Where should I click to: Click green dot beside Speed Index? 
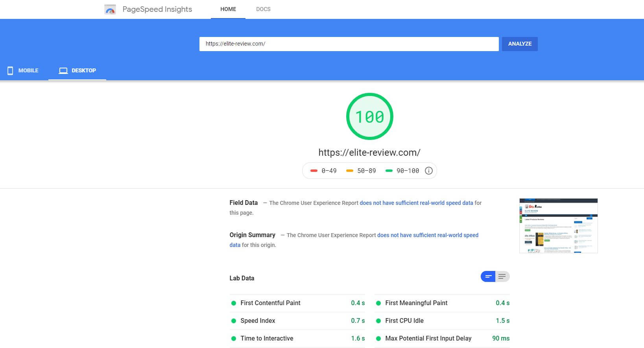click(x=234, y=321)
